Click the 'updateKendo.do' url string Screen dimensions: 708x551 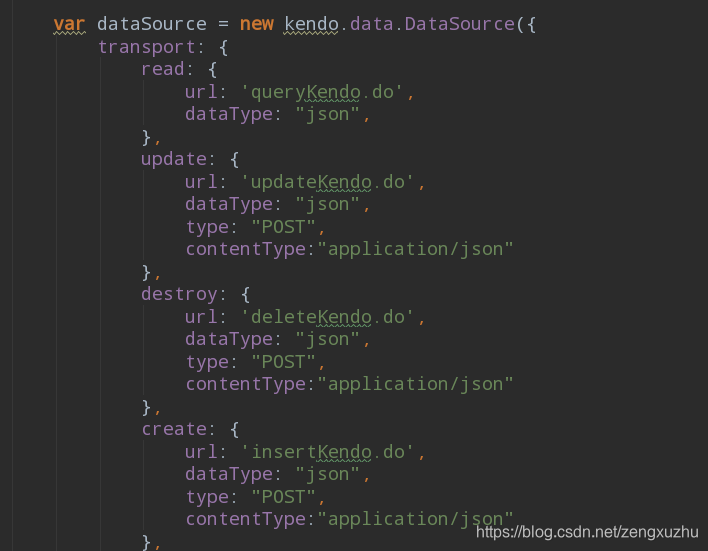327,182
